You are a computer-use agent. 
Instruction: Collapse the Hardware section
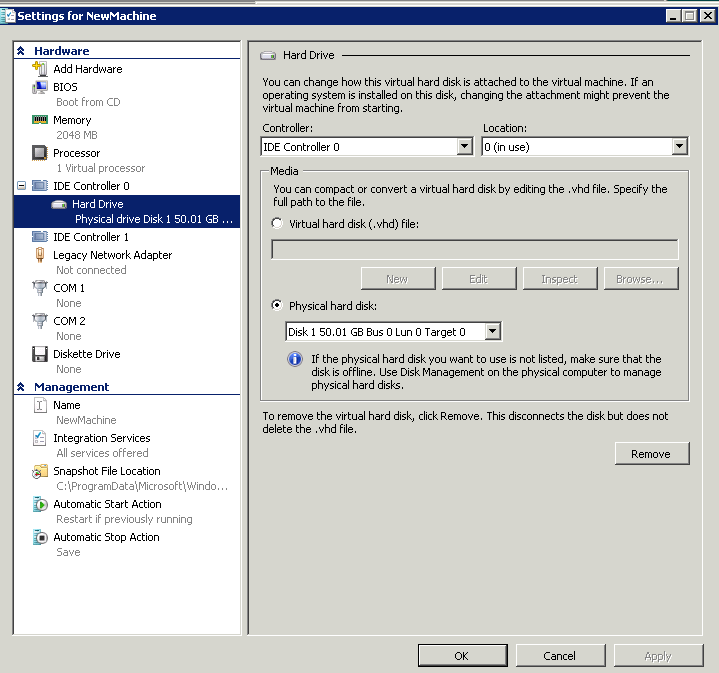(x=21, y=51)
